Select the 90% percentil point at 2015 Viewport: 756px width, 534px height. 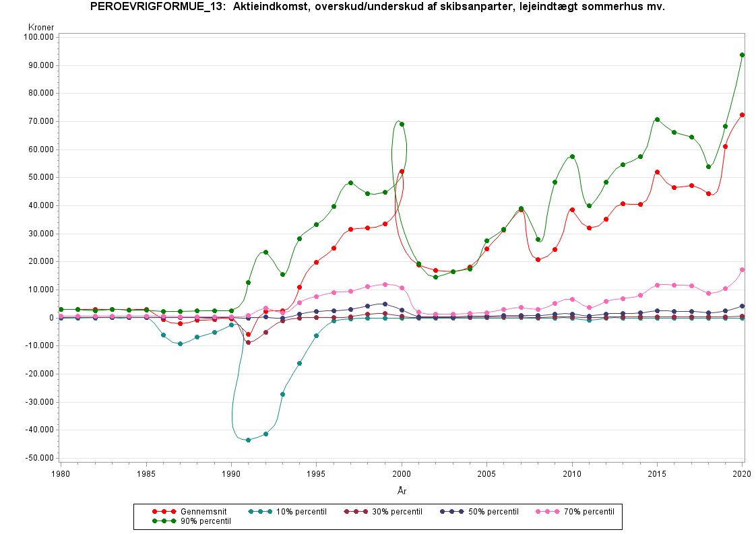point(657,119)
